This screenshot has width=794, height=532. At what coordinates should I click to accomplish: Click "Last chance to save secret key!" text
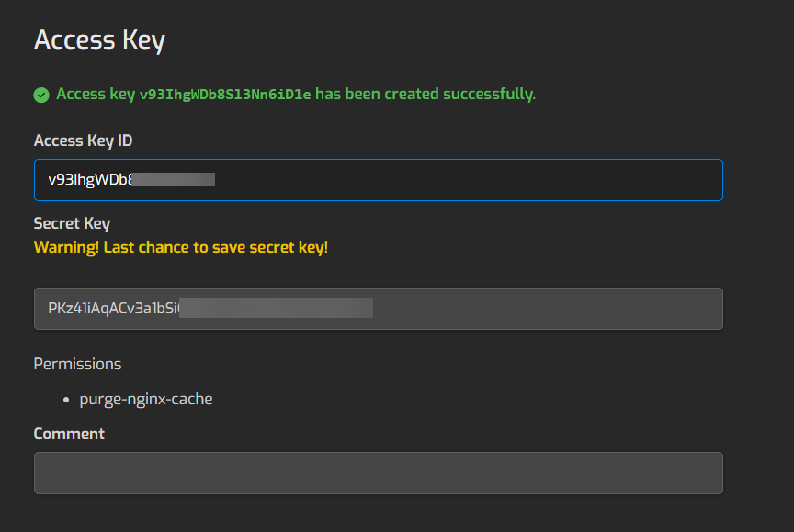coord(215,247)
